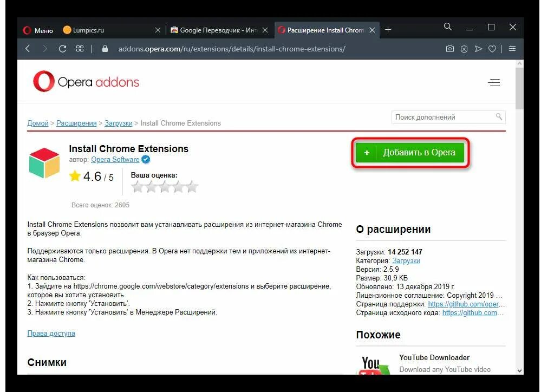The width and height of the screenshot is (541, 392).
Task: Click the search magnifier in Поиск дополнений
Action: [499, 116]
